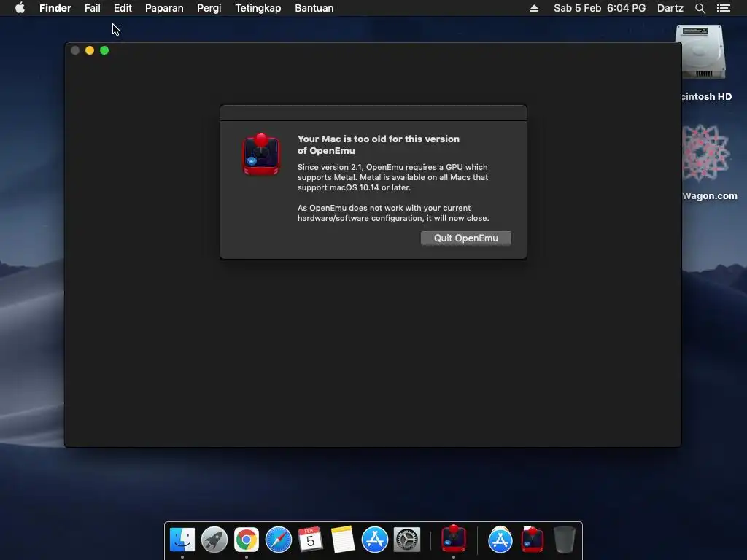Image resolution: width=747 pixels, height=560 pixels.
Task: Select the Wagon.com desktop icon
Action: [x=706, y=153]
